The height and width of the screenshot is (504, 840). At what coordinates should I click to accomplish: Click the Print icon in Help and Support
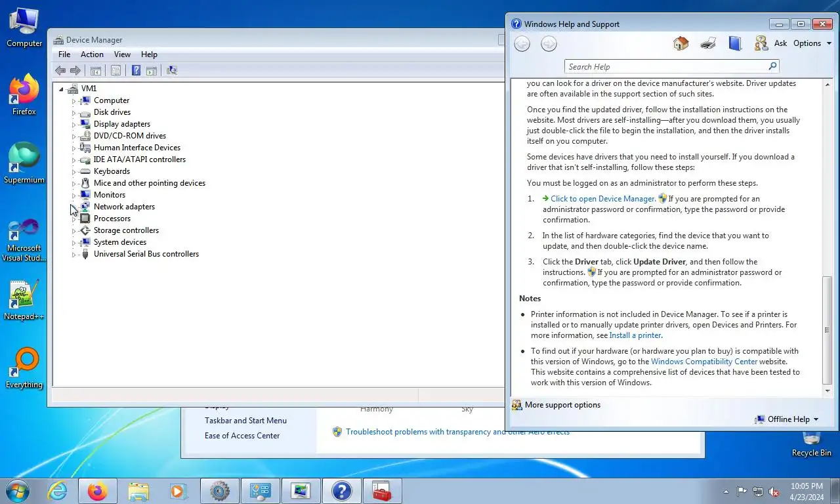(x=708, y=43)
